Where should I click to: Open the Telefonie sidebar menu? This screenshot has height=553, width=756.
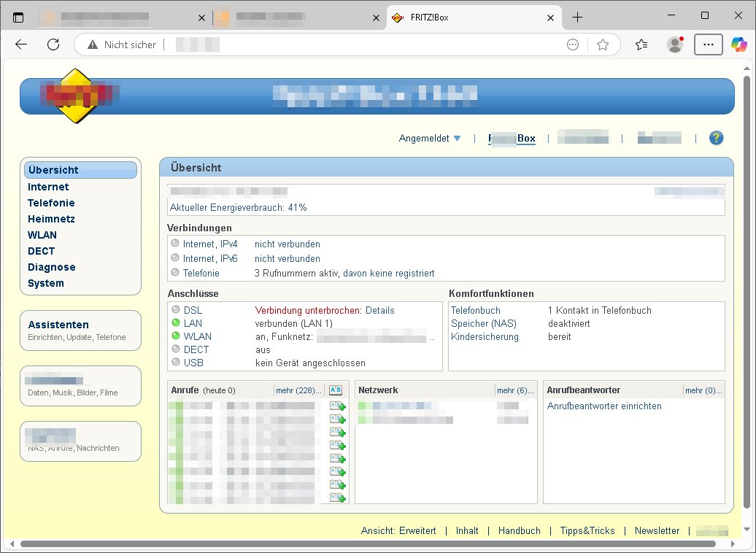click(51, 203)
